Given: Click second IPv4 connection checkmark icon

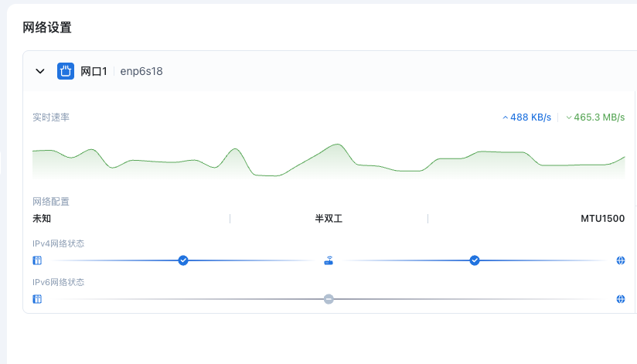Looking at the screenshot, I should [x=475, y=260].
